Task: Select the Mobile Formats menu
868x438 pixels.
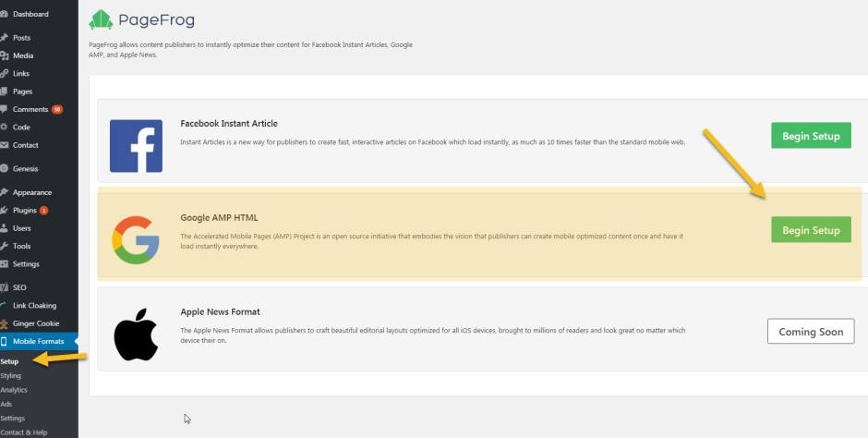Action: pyautogui.click(x=39, y=341)
